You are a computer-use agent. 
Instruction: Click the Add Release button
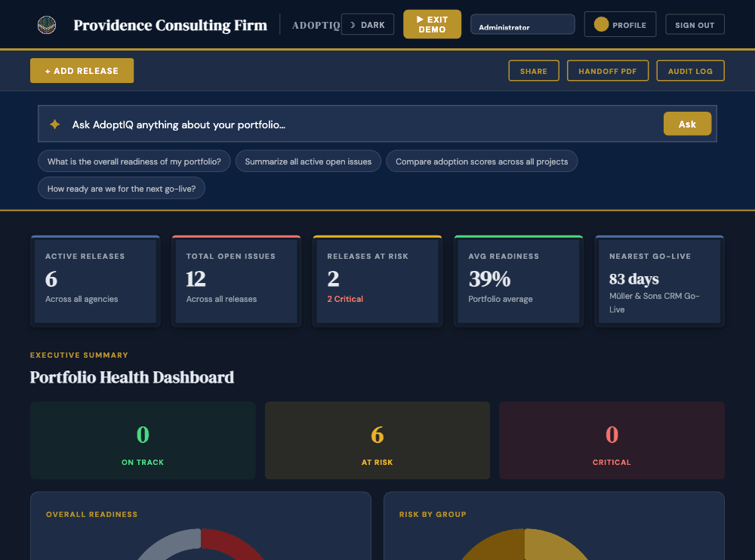82,70
